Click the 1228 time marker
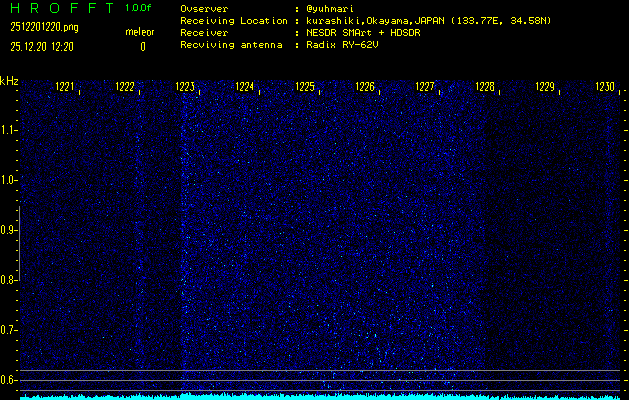This screenshot has height=400, width=629. pyautogui.click(x=485, y=87)
